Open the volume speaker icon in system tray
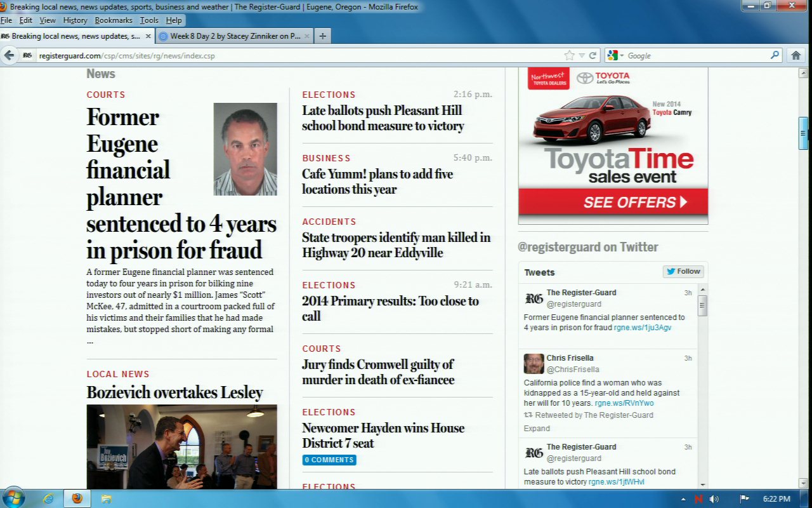Viewport: 812px width, 508px height. (714, 499)
